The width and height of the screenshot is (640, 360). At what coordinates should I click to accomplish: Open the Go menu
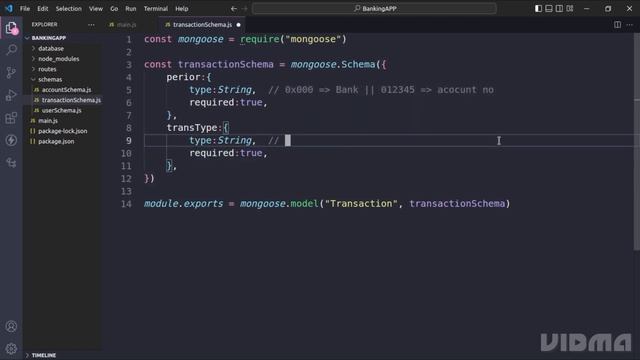pos(114,9)
